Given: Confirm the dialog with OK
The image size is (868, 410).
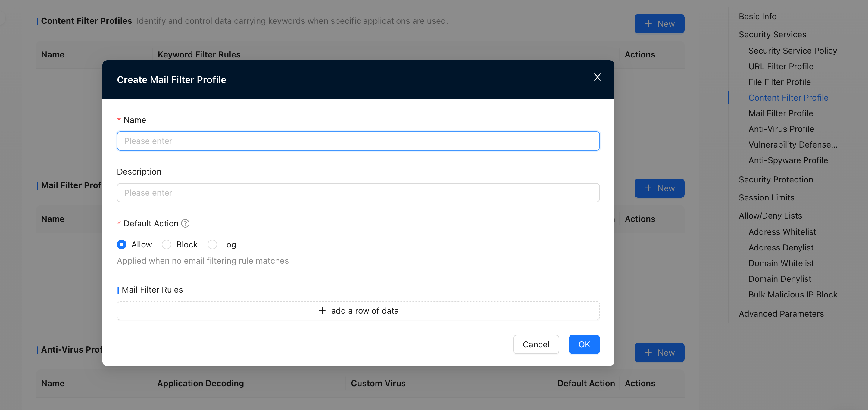Looking at the screenshot, I should pos(584,344).
